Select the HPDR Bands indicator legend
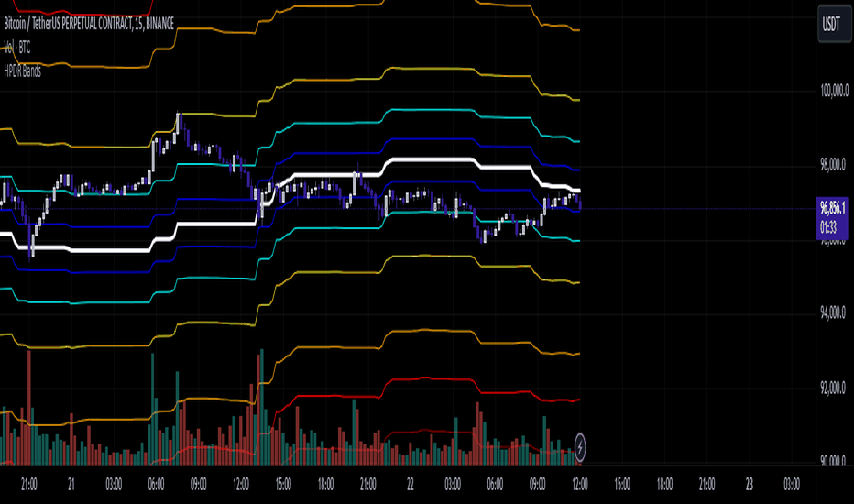This screenshot has height=504, width=854. (22, 71)
